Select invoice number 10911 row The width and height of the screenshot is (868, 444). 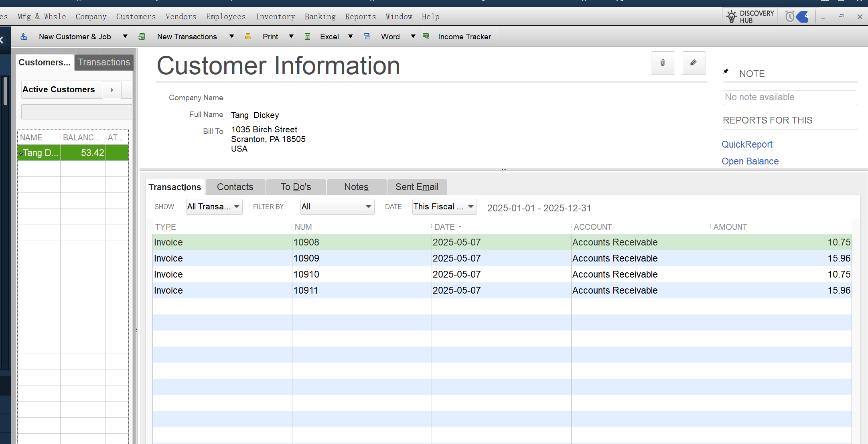[502, 290]
